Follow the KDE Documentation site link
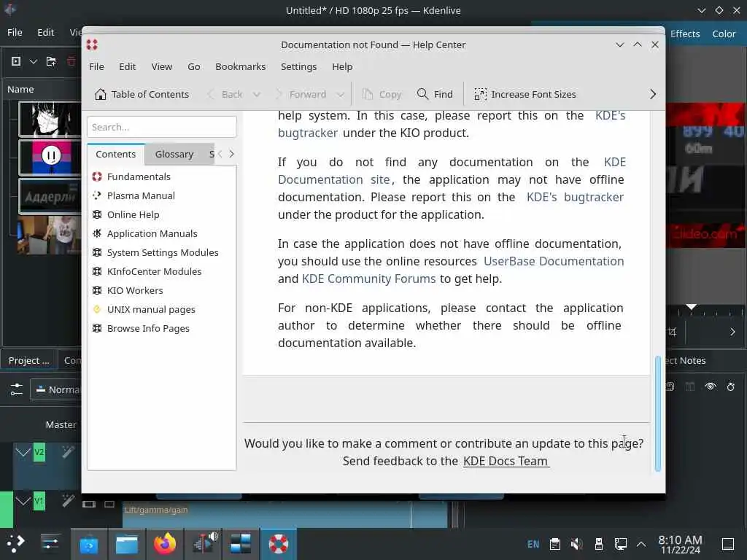 pos(333,179)
